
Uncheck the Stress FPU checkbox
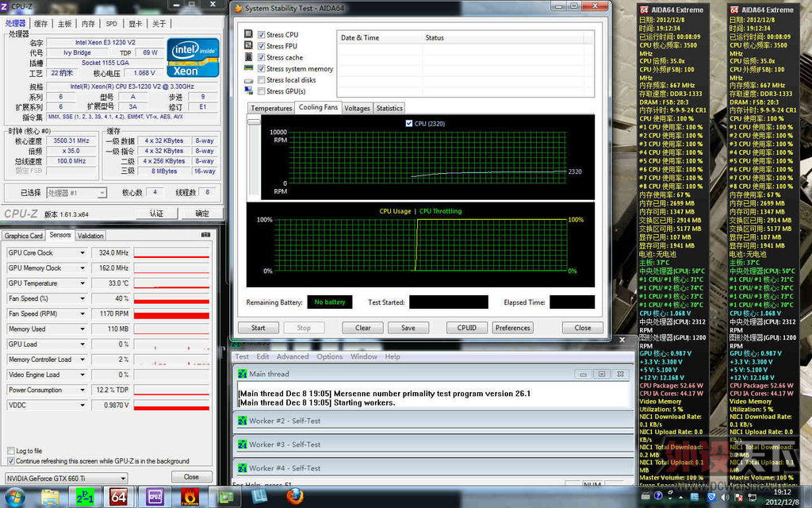tap(261, 46)
